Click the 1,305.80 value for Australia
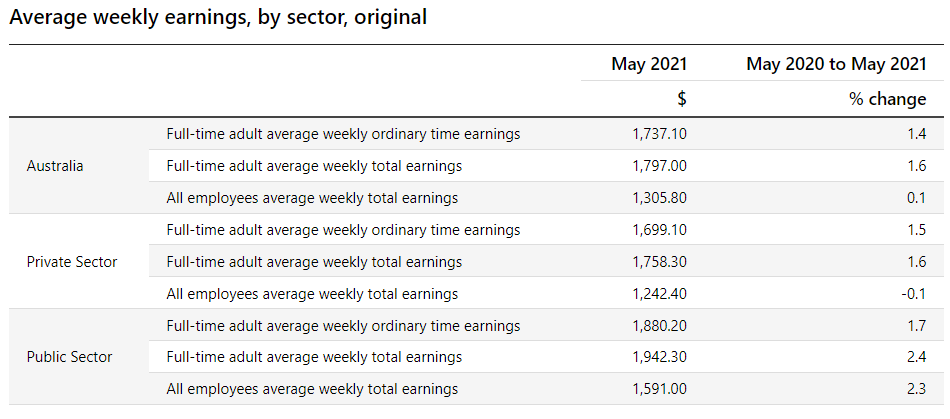This screenshot has height=419, width=950. (x=660, y=198)
